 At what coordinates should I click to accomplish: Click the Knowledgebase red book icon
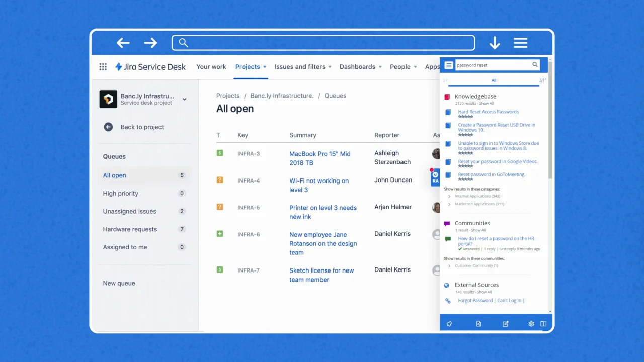coord(447,97)
